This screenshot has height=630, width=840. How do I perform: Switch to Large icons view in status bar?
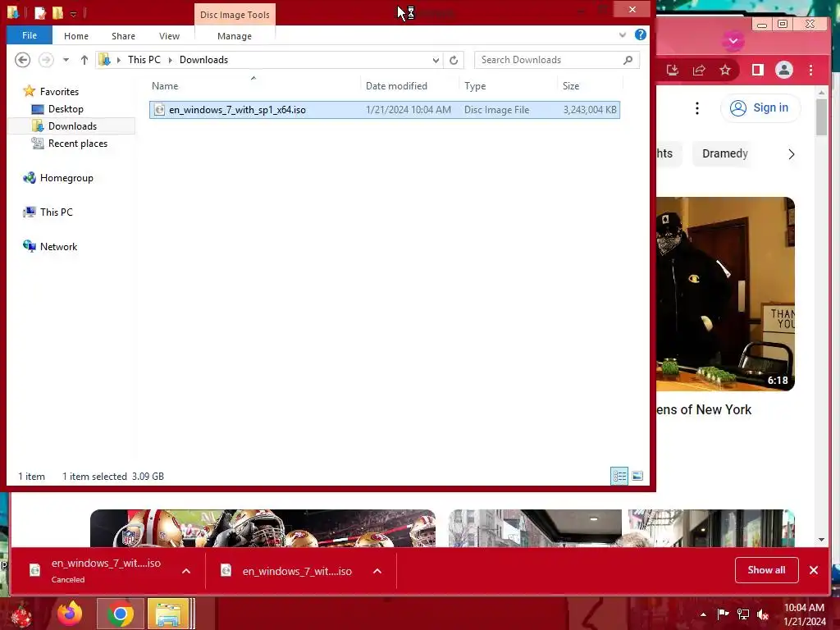(x=637, y=476)
